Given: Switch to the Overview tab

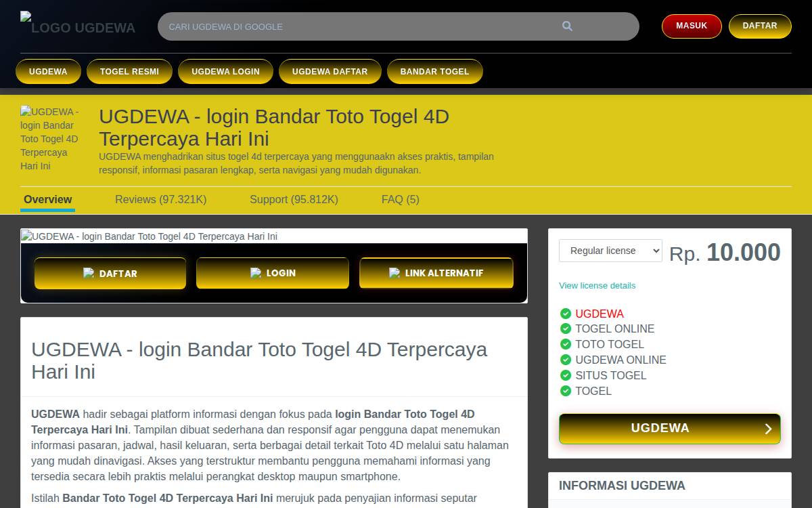Looking at the screenshot, I should 47,199.
